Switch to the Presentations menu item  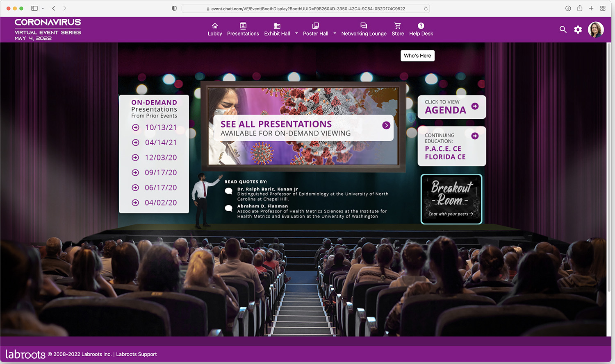tap(243, 34)
